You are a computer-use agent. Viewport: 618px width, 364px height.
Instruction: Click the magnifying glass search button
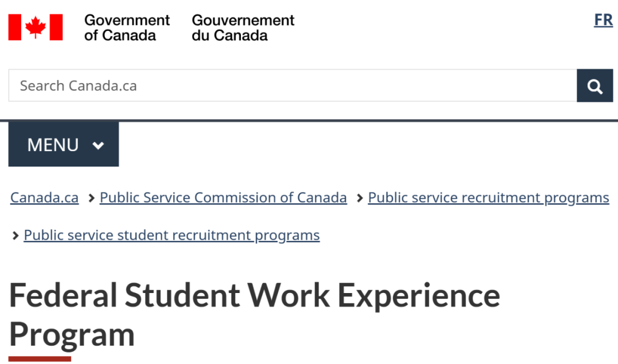tap(595, 86)
